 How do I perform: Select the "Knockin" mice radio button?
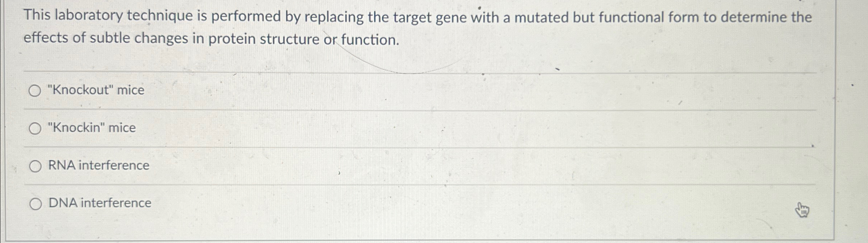(35, 128)
